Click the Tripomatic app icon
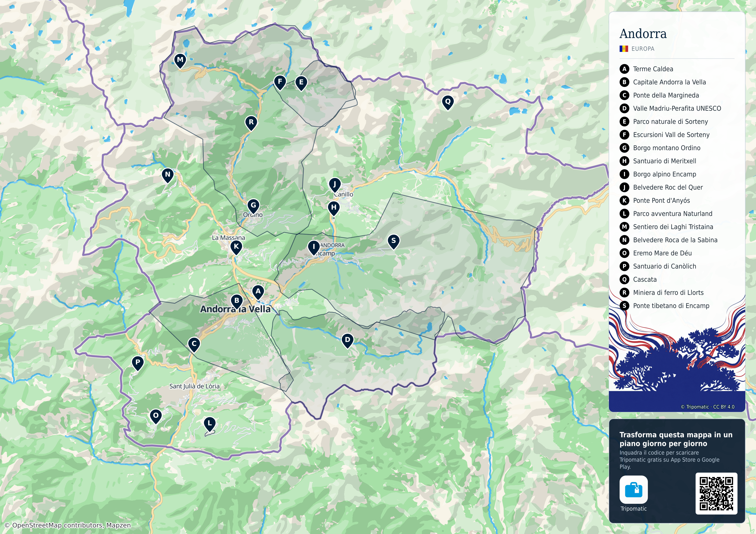This screenshot has width=756, height=534. tap(633, 489)
